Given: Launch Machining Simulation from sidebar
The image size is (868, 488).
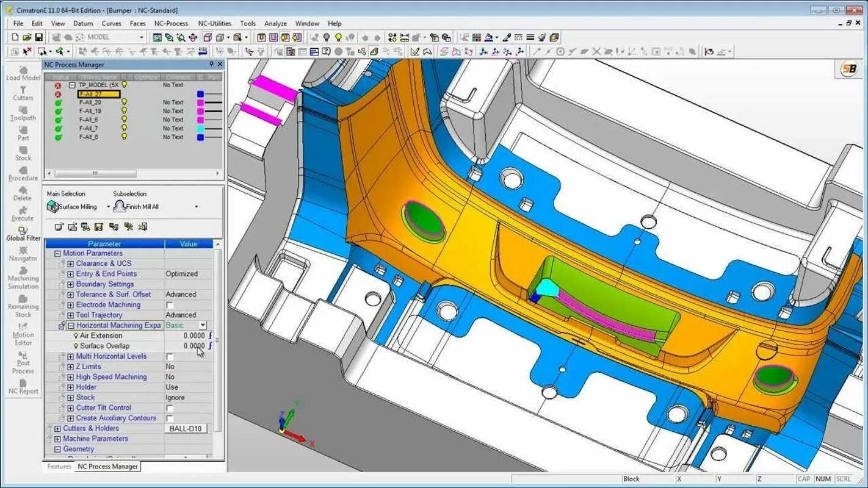Looking at the screenshot, I should pos(23,278).
